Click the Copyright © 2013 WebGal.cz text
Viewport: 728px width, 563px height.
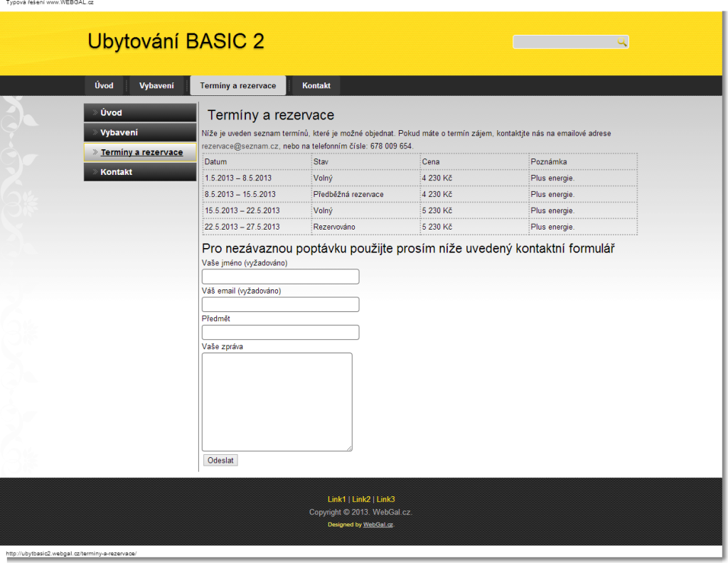coord(360,513)
